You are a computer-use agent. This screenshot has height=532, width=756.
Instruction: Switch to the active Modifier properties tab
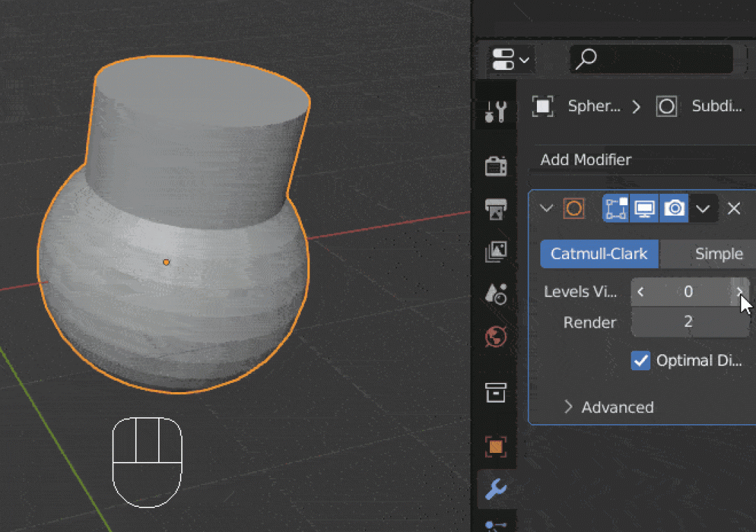coord(496,490)
